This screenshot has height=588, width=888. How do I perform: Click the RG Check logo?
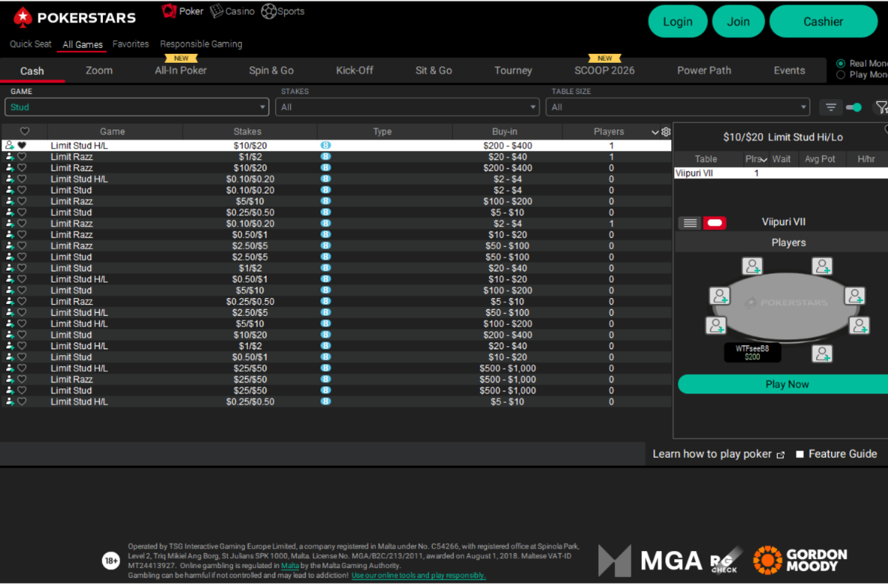(x=724, y=563)
